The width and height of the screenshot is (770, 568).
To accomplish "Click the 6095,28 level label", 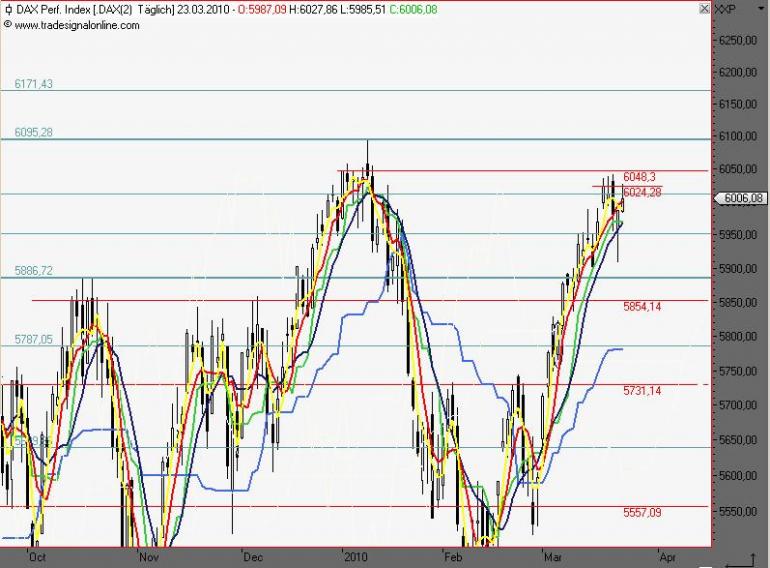I will (33, 133).
